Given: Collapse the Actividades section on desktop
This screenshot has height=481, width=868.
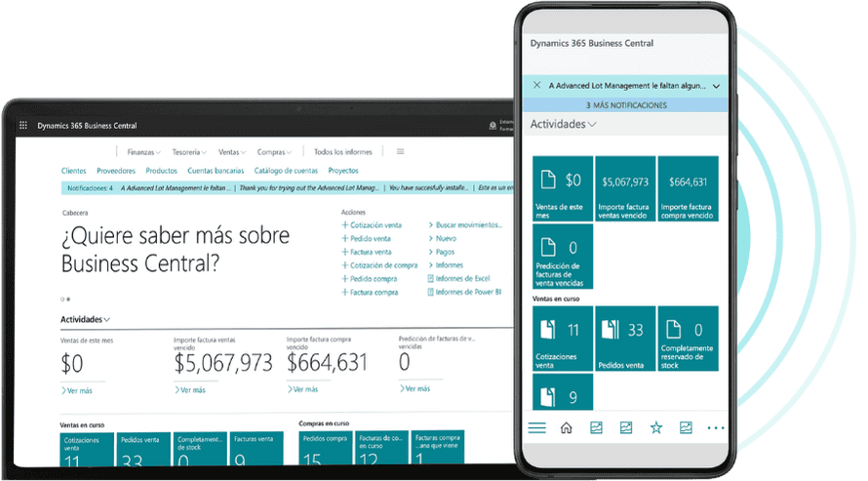Looking at the screenshot, I should [85, 319].
